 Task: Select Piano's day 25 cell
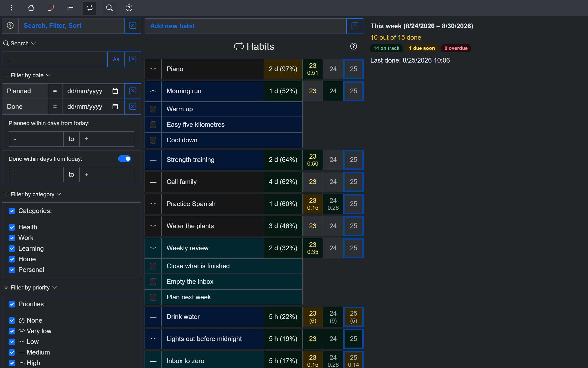coord(353,69)
